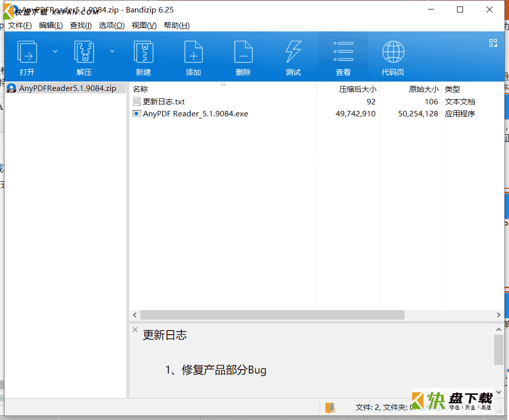Click the New (新建) archive icon
The width and height of the screenshot is (509, 420).
point(143,52)
